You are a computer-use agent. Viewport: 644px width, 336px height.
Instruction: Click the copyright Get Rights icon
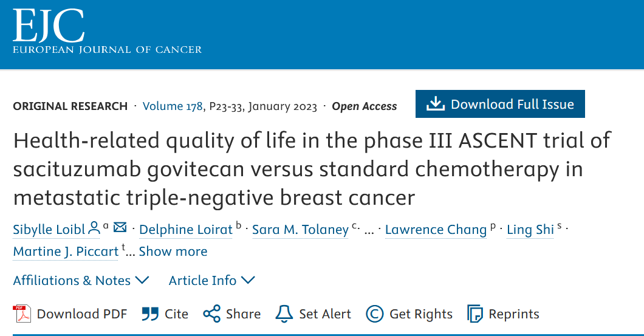(x=375, y=314)
